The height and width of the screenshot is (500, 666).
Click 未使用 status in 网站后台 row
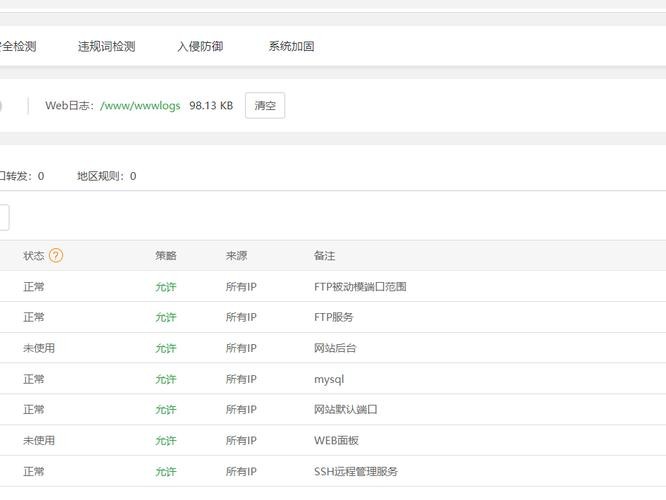39,348
